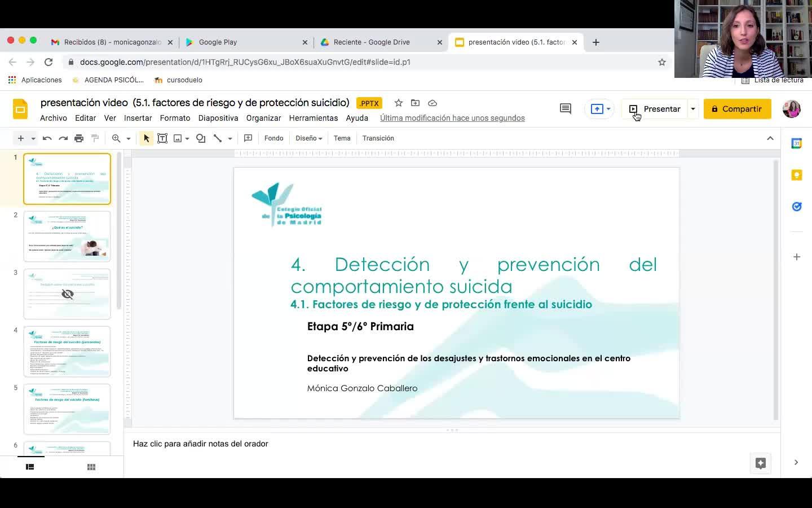
Task: Open the Google Slides home icon
Action: (20, 109)
